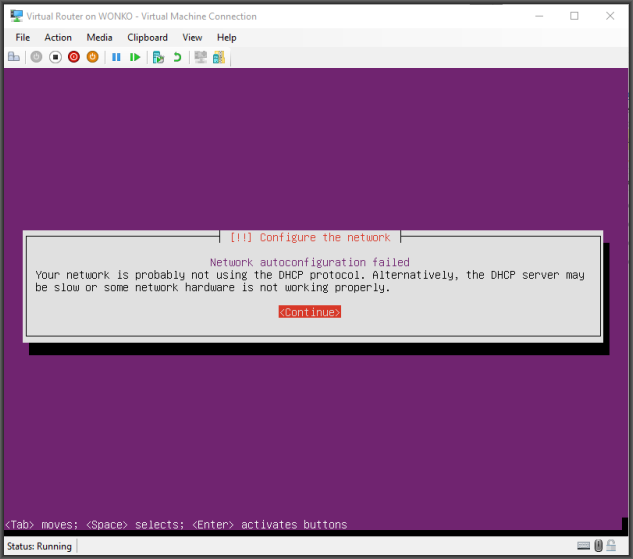Click the Share/resources toolbar icon
The width and height of the screenshot is (633, 559).
pyautogui.click(x=219, y=57)
